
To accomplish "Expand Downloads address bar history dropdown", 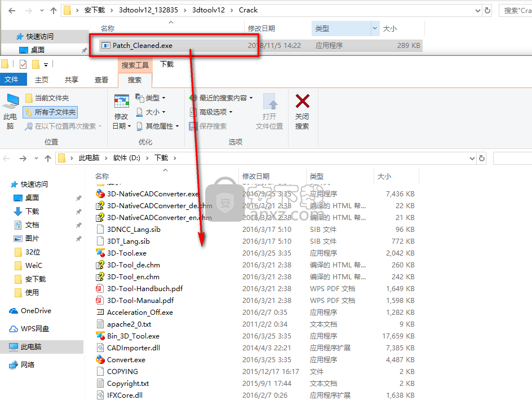I will click(472, 158).
